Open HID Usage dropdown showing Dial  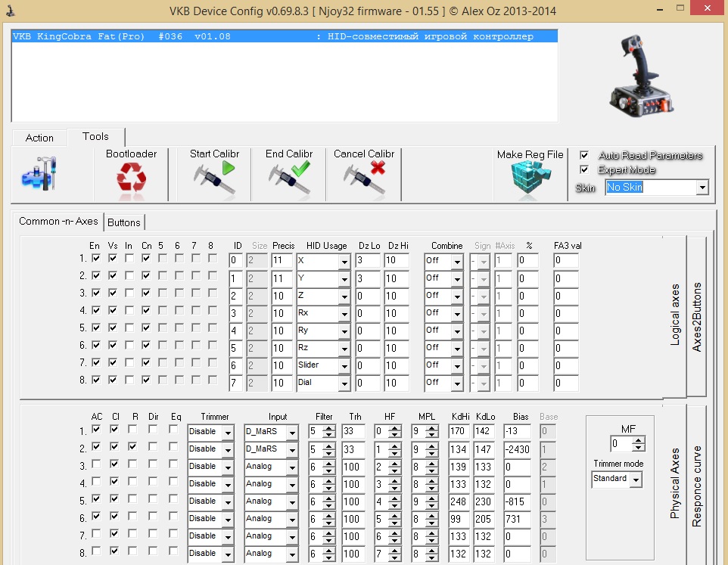[x=344, y=383]
